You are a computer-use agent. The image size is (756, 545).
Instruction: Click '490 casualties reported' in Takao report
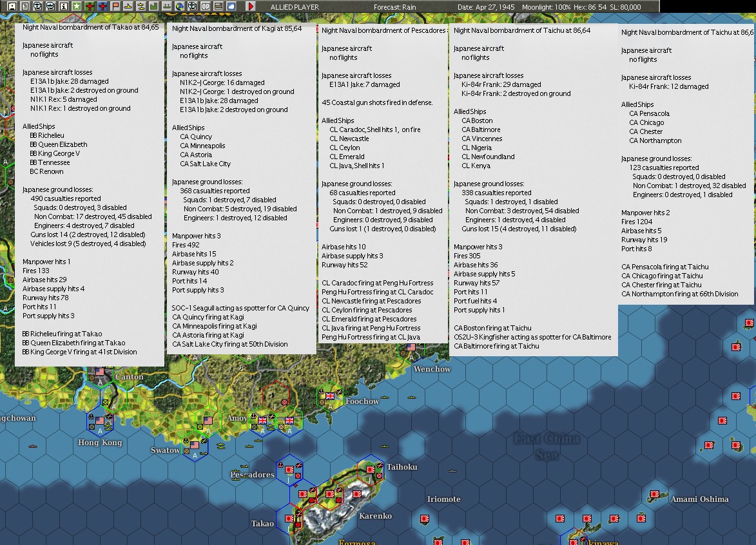click(66, 198)
